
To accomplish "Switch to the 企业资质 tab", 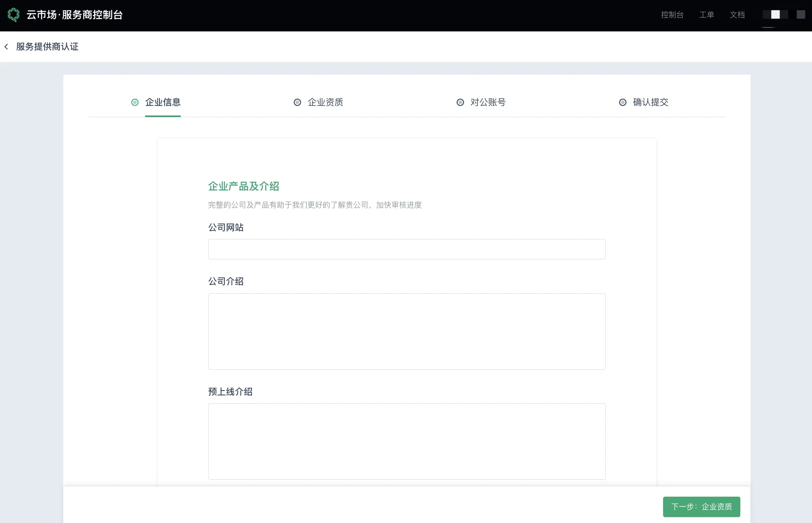I will point(325,102).
